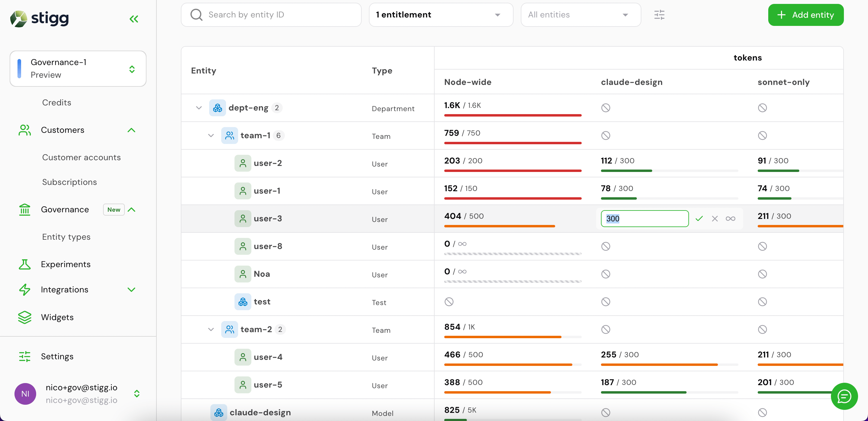Click the '825 / 5K' claude-design value
This screenshot has width=868, height=421.
tap(460, 410)
